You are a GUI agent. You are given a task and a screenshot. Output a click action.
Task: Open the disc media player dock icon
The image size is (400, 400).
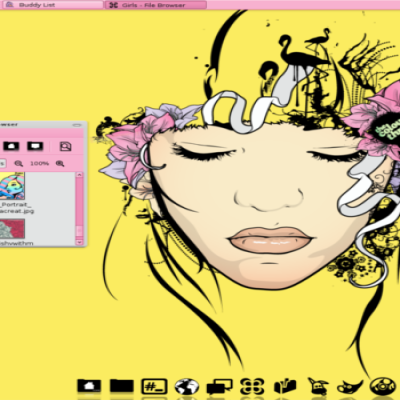[x=383, y=387]
